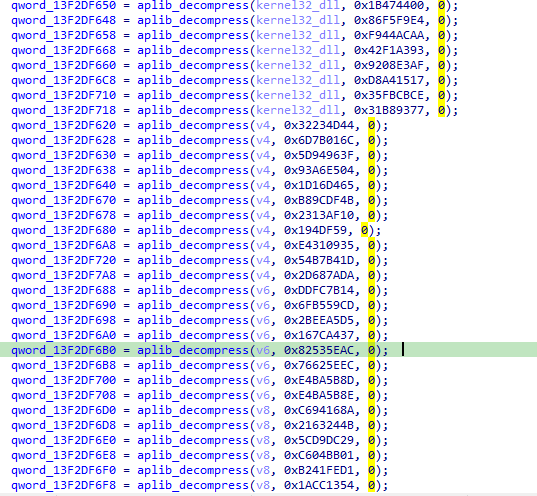Click aplib_decompress on the 0xE4310935 line

coord(193,246)
